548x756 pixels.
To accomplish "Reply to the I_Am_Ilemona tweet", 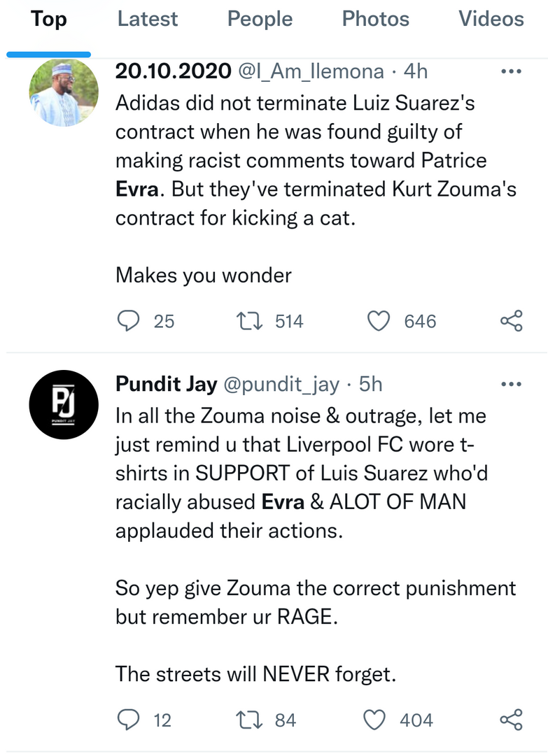I will (x=127, y=321).
